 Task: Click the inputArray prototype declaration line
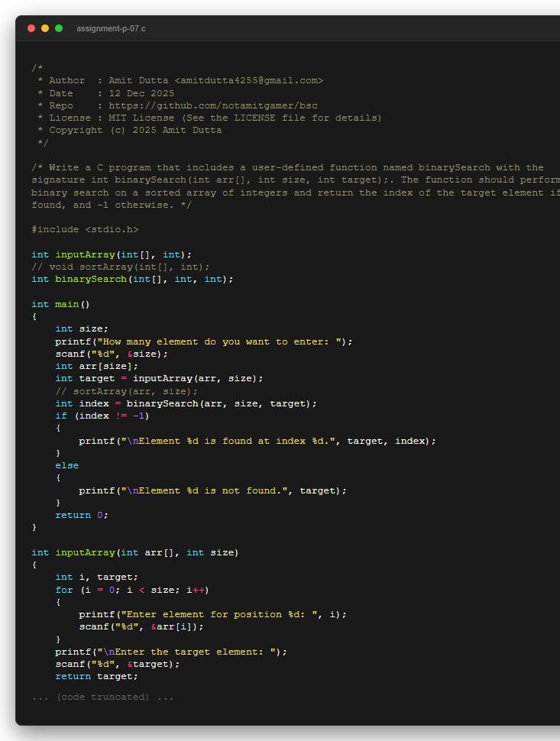click(112, 254)
